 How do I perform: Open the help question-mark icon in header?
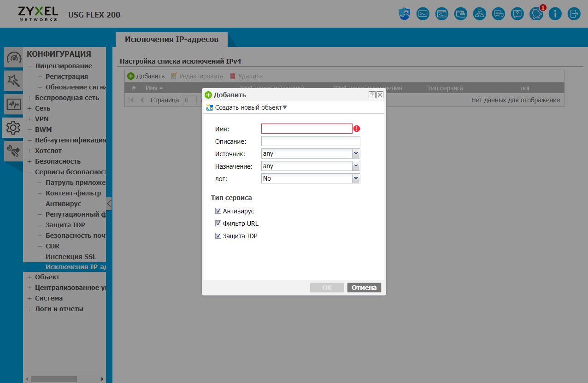(517, 14)
